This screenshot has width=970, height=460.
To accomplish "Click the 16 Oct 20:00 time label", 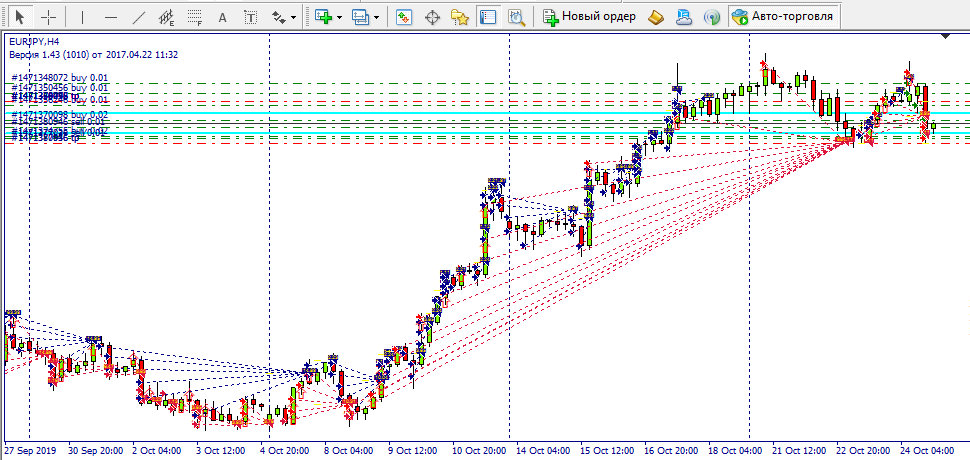I will 671,450.
